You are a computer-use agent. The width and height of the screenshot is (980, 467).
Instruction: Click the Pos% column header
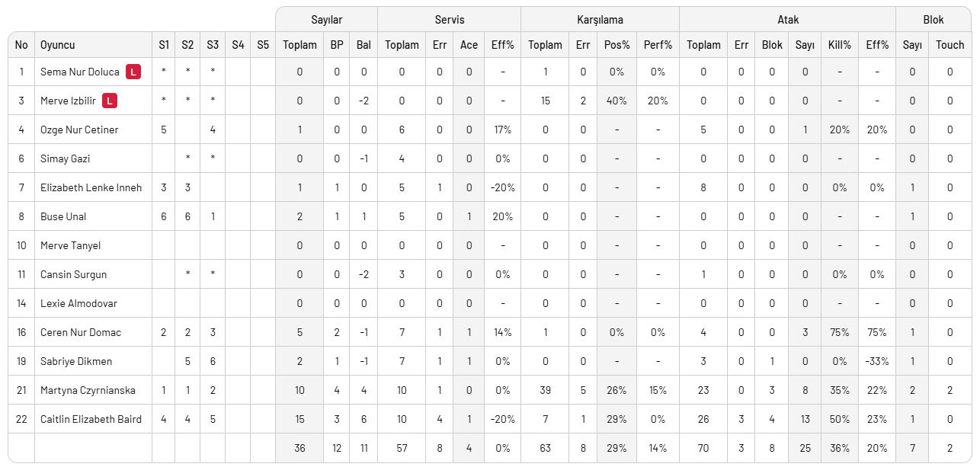click(617, 45)
